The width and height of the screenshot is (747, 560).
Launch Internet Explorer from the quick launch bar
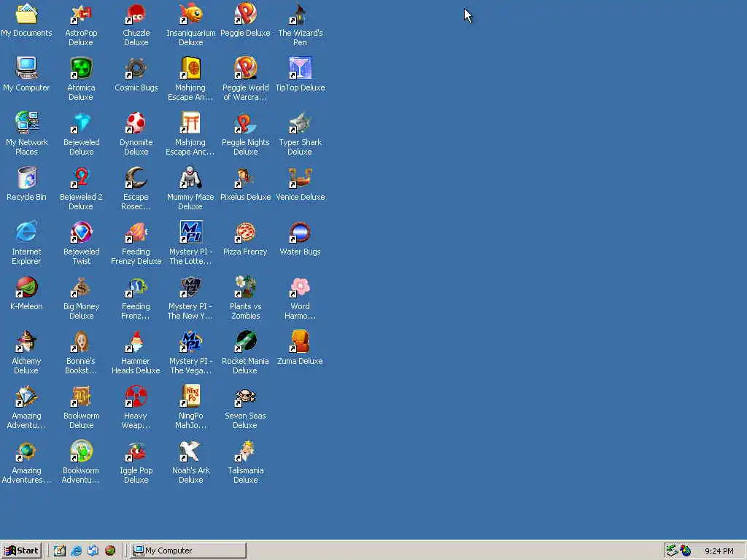(x=76, y=551)
